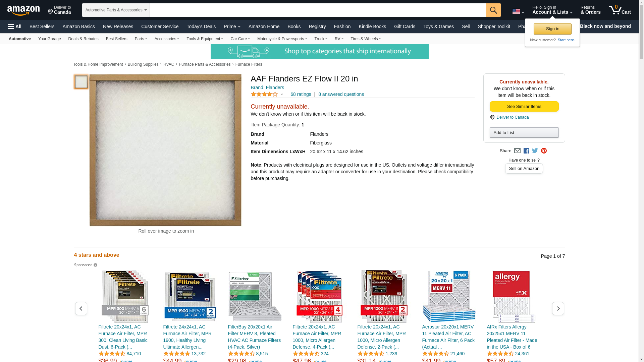Open Tires & Wheels menu
Image resolution: width=644 pixels, height=362 pixels.
tap(366, 39)
